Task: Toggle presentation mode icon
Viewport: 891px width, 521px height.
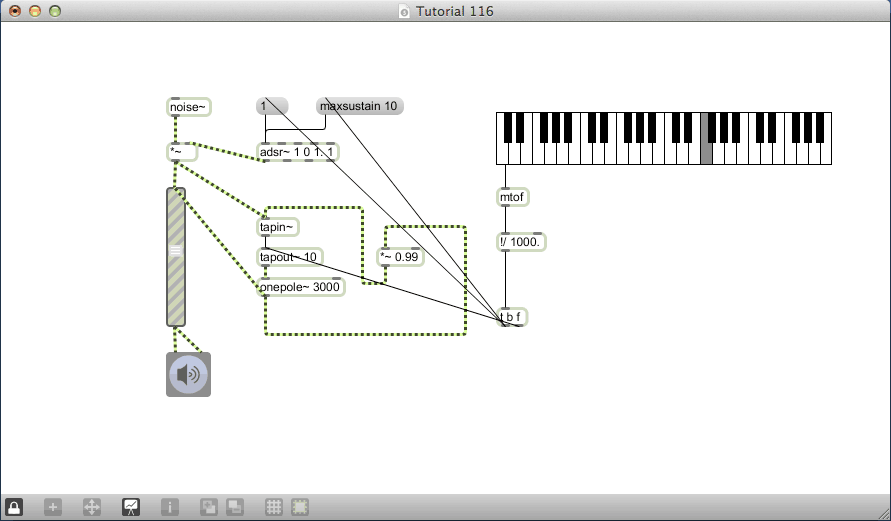Action: point(131,507)
